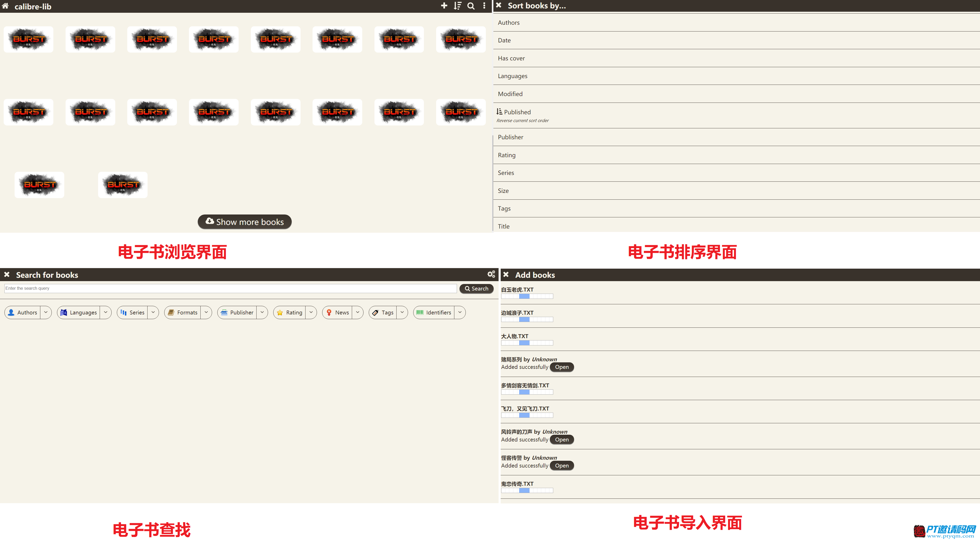The image size is (980, 543).
Task: Sort books by Rating
Action: [736, 155]
